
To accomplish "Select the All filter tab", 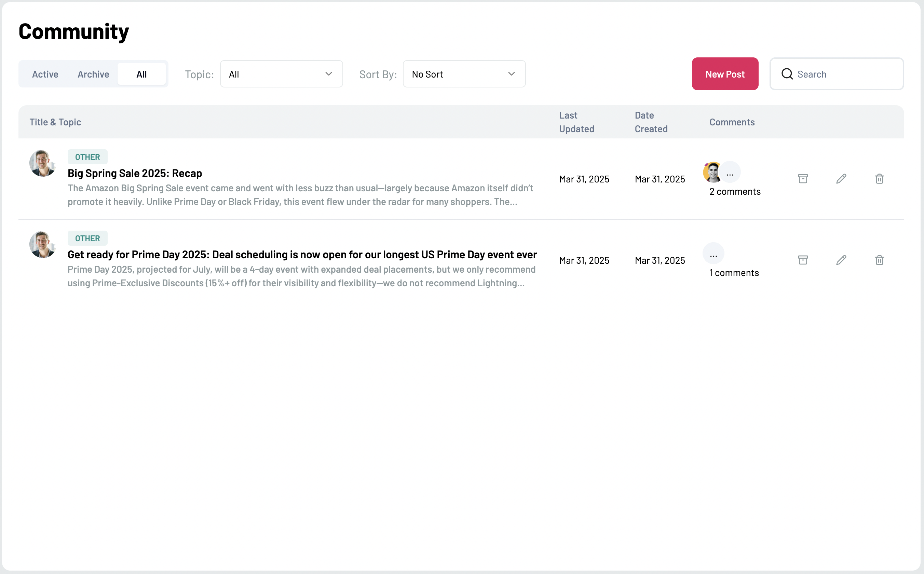I will [141, 74].
